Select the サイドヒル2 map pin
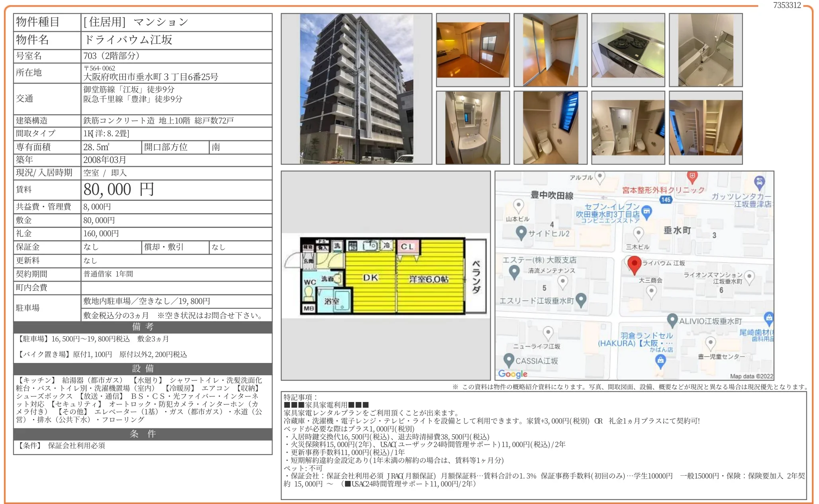Image resolution: width=819 pixels, height=504 pixels. pyautogui.click(x=521, y=232)
